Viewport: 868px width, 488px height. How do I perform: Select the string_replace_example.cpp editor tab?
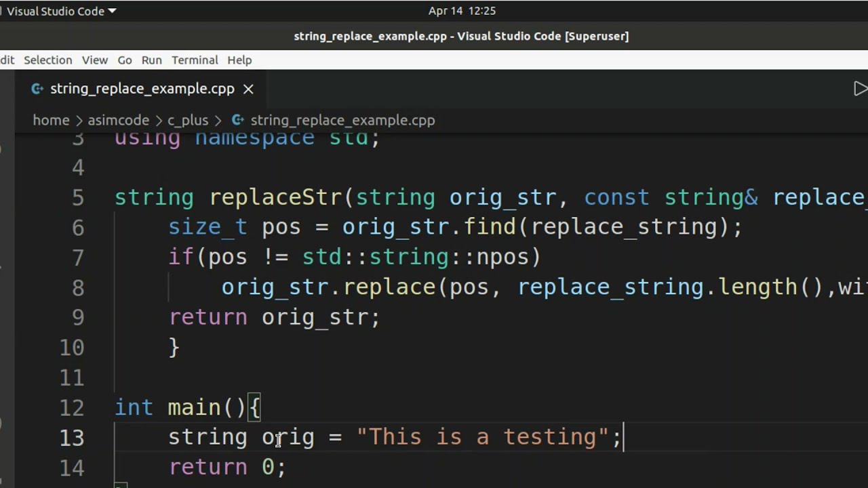click(142, 89)
